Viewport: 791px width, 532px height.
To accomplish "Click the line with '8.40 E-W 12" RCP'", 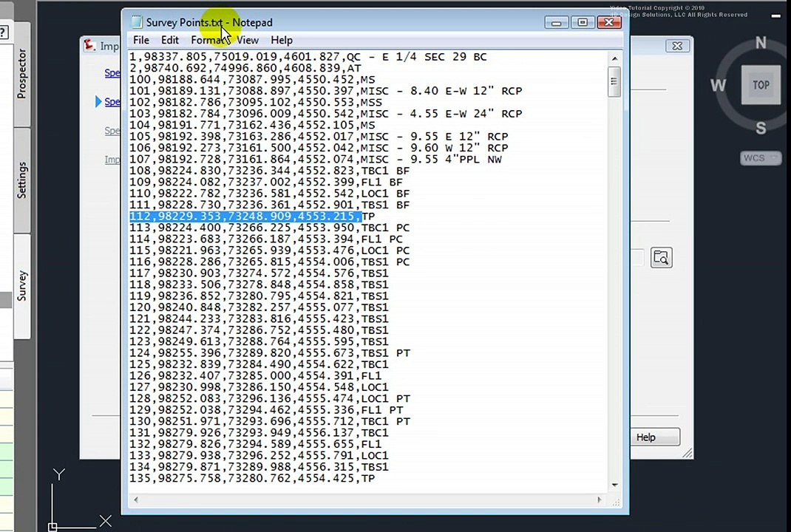I will click(x=325, y=92).
